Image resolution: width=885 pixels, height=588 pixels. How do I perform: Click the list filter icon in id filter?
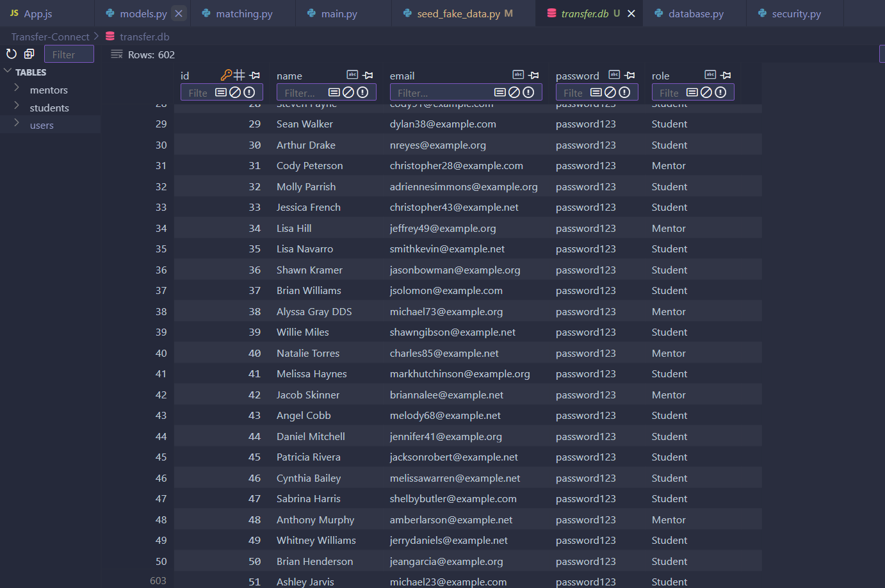221,92
